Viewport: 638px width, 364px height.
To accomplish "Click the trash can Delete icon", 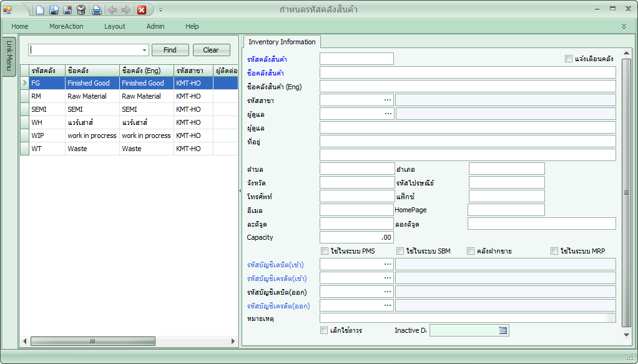I will 81,10.
